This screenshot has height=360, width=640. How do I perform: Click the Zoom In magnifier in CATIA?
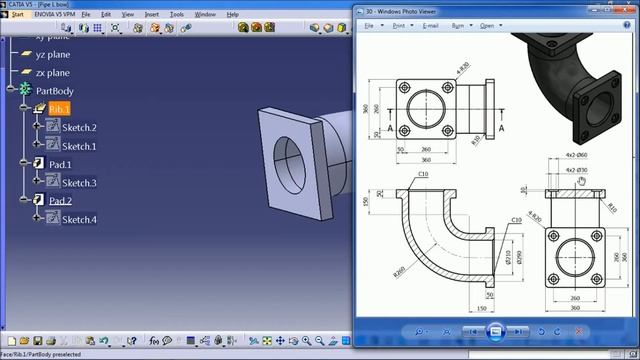(306, 341)
